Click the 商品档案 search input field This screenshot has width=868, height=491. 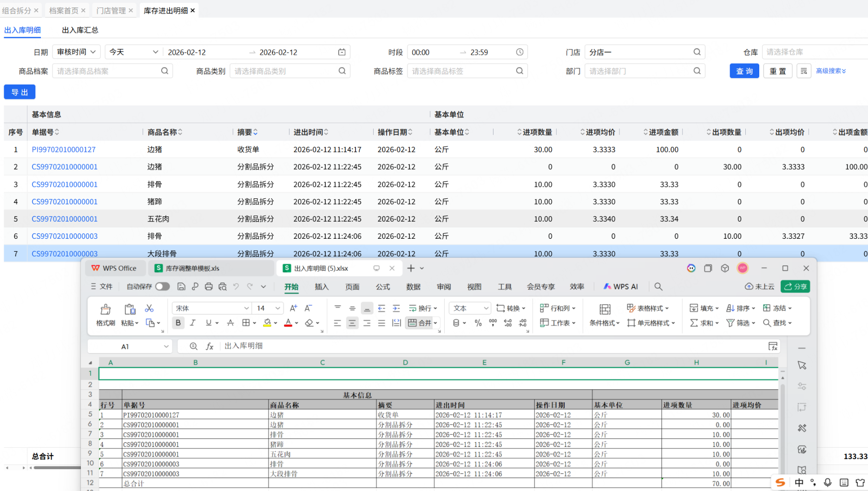coord(108,71)
